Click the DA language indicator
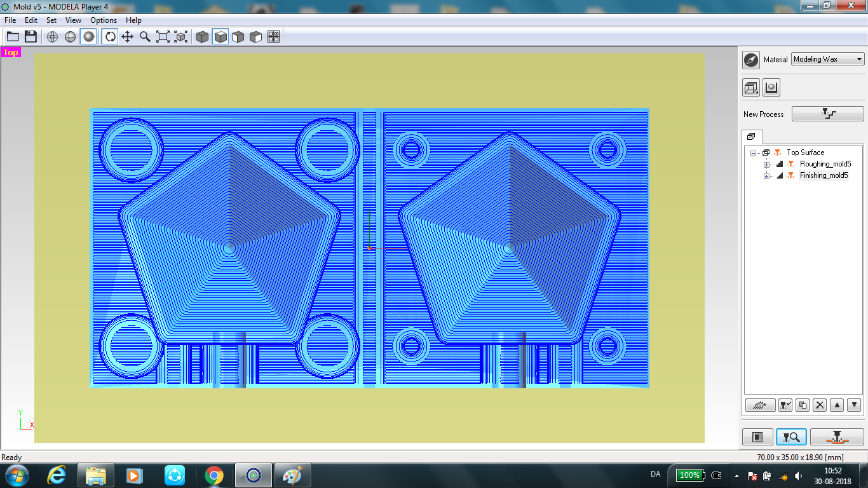 click(x=656, y=475)
